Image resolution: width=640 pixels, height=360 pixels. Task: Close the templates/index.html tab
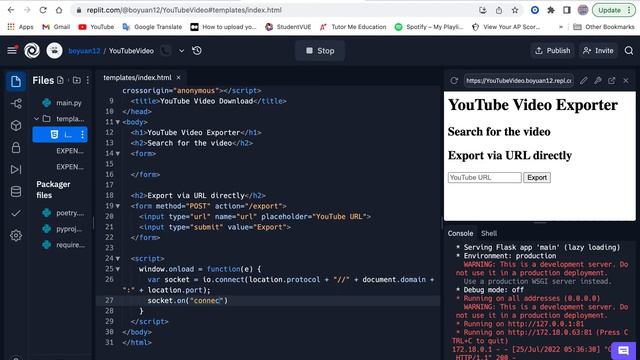pyautogui.click(x=178, y=78)
